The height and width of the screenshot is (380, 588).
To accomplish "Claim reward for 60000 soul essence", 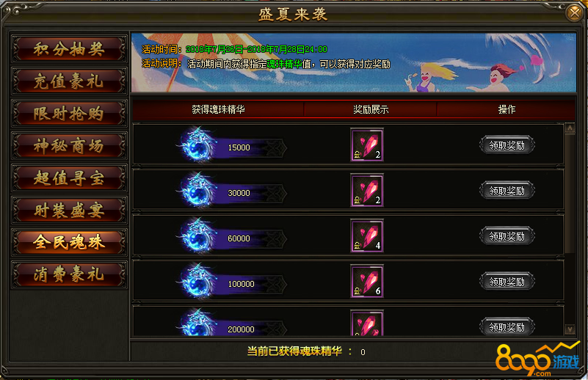I will click(x=507, y=236).
